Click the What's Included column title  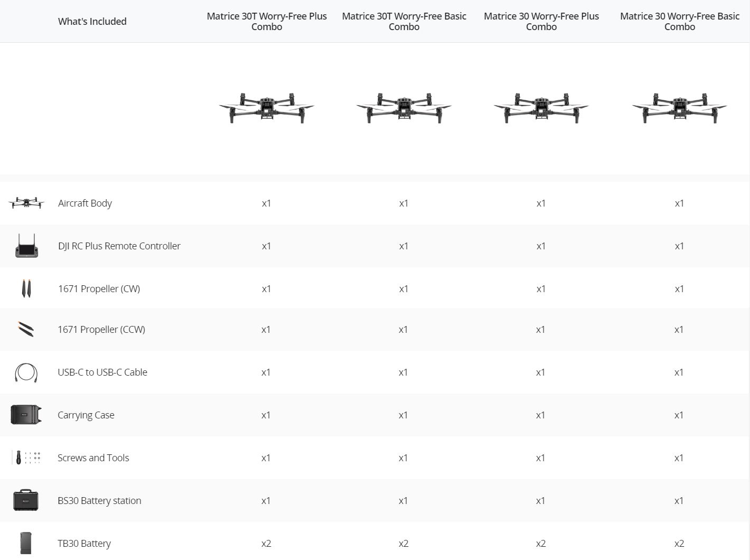[92, 22]
